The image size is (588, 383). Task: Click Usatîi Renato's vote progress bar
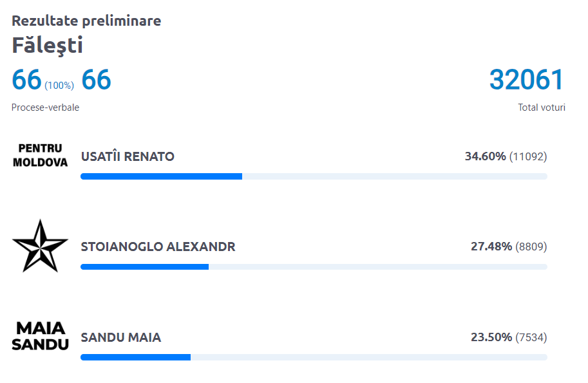click(x=314, y=176)
